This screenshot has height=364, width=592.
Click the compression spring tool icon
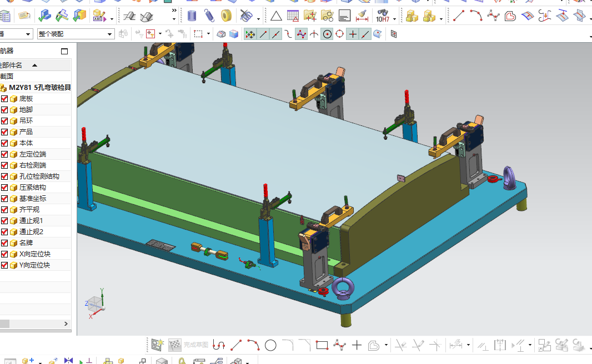click(192, 16)
